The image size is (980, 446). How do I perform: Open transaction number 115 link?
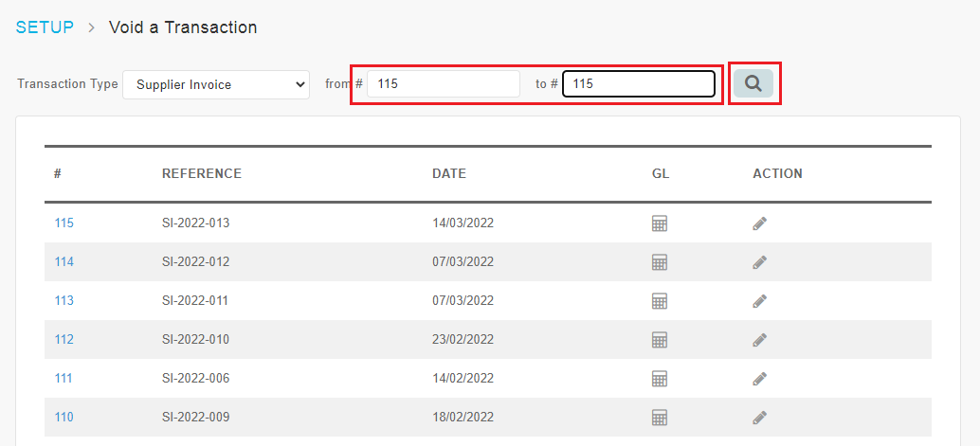[64, 223]
